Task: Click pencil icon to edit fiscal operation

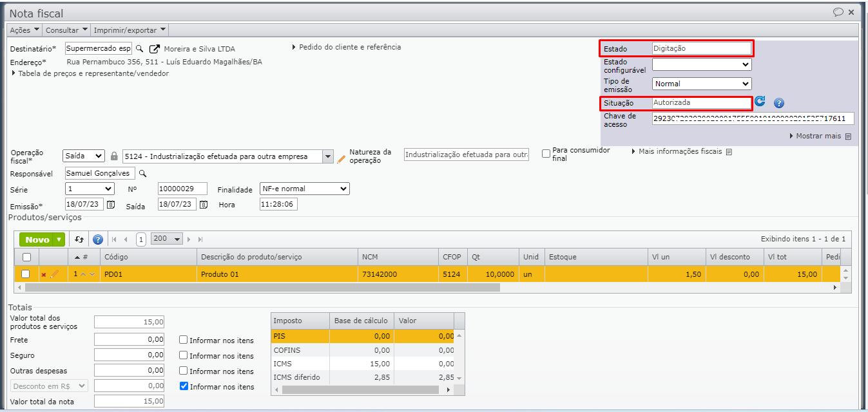Action: click(342, 156)
